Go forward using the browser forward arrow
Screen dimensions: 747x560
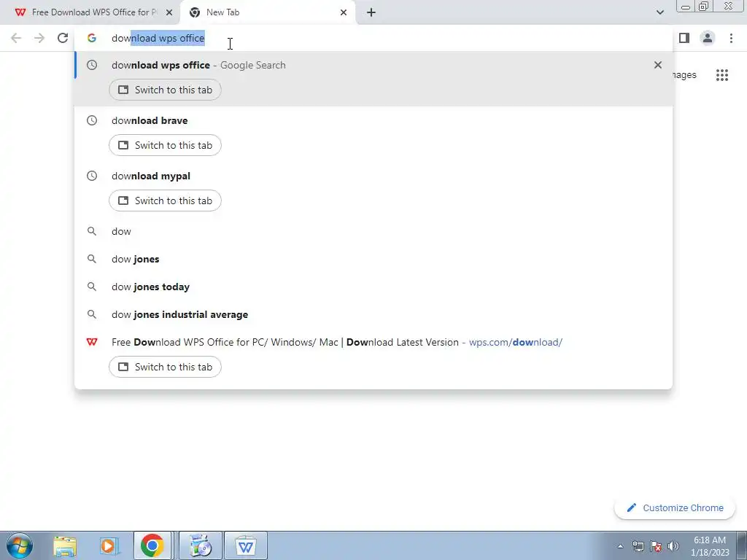pos(39,38)
